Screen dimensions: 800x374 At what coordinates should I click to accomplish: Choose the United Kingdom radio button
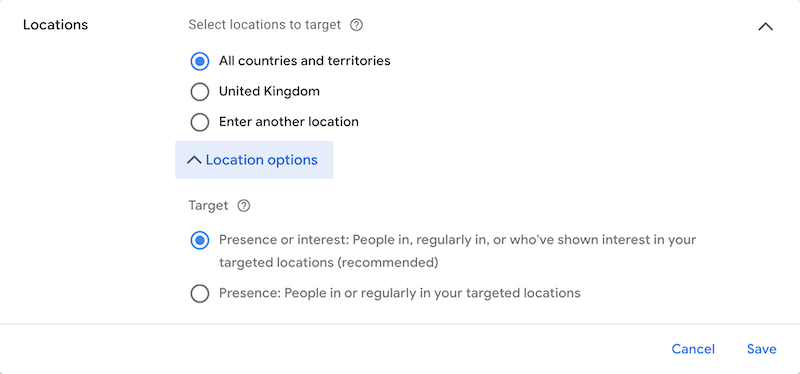coord(199,92)
